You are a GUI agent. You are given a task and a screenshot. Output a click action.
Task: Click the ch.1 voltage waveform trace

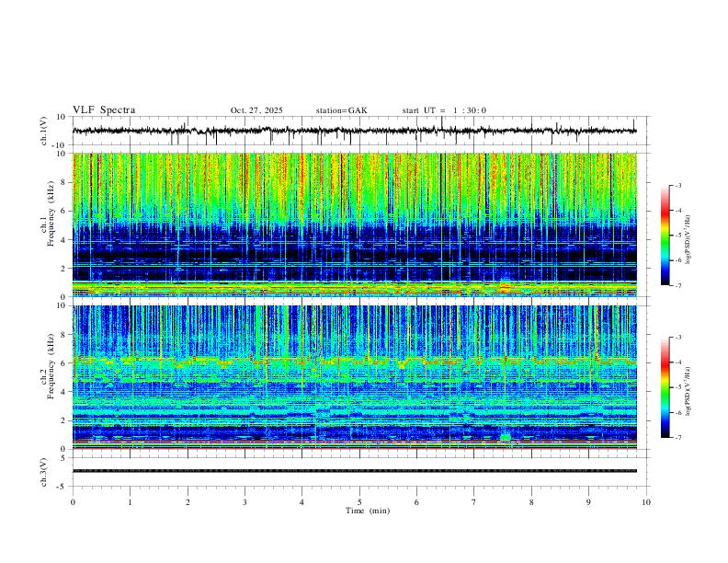tap(354, 131)
